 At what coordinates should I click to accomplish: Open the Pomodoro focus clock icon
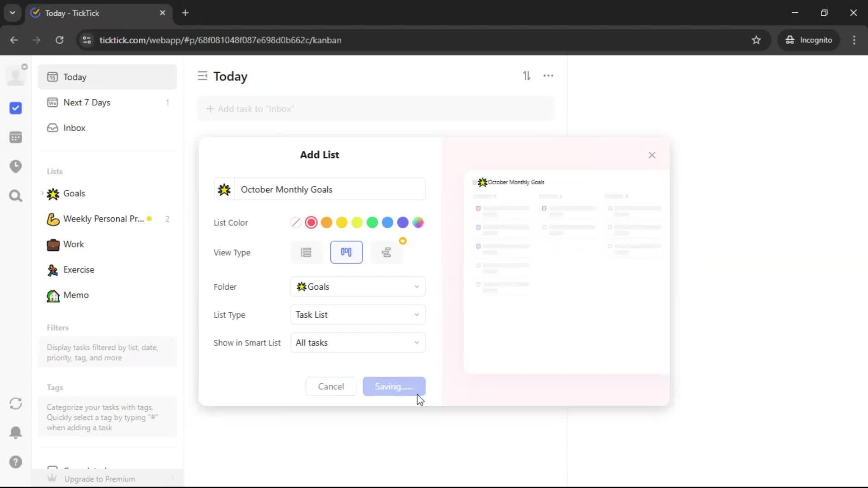(x=16, y=166)
